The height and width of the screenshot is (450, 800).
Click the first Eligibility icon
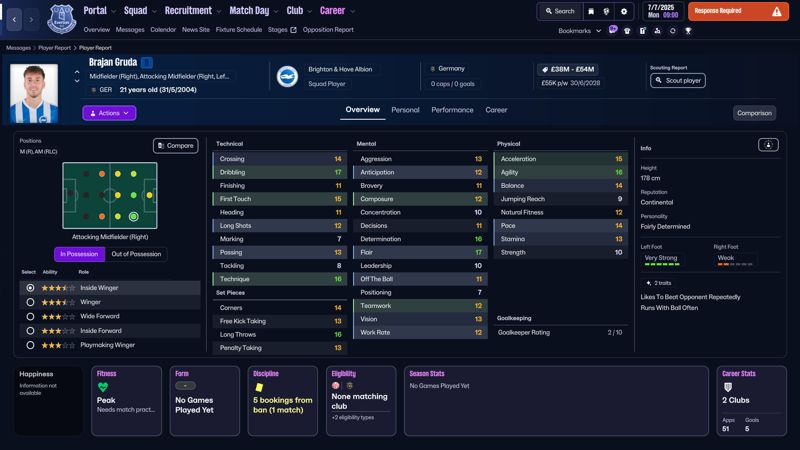tap(336, 386)
